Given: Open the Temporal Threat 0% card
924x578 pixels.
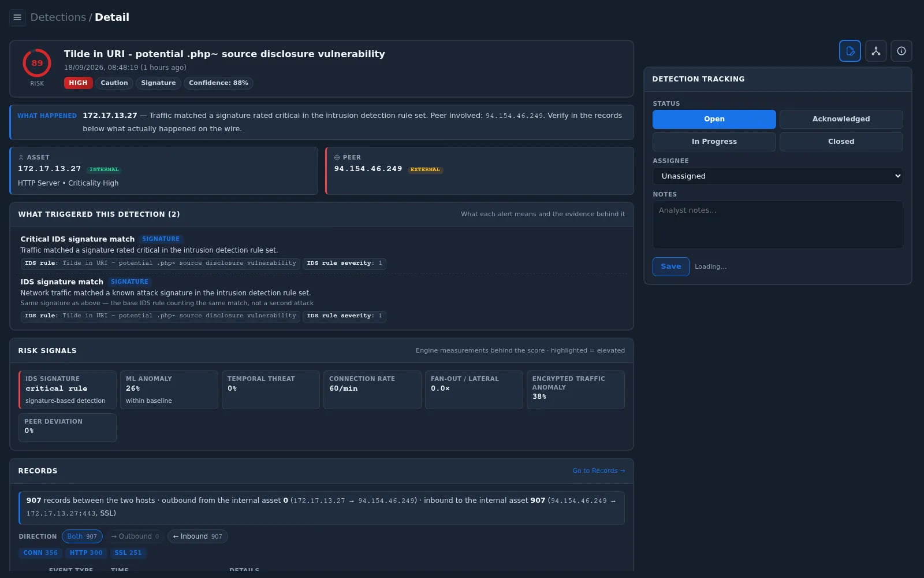Looking at the screenshot, I should (271, 390).
